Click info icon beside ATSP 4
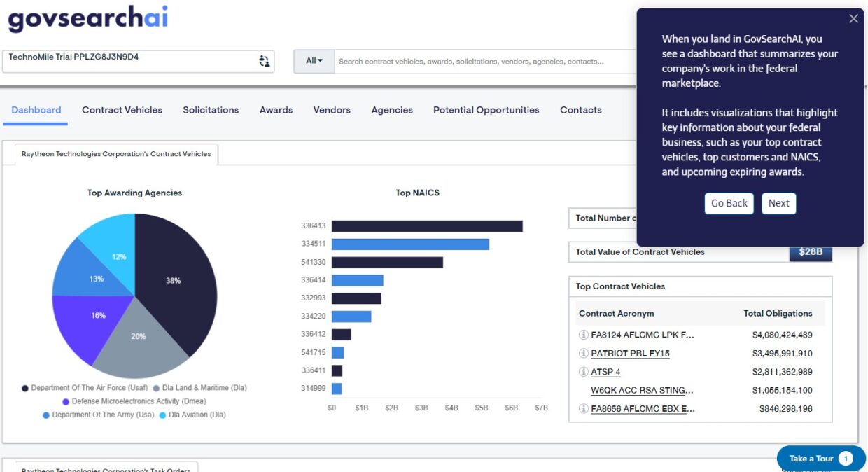 (584, 372)
